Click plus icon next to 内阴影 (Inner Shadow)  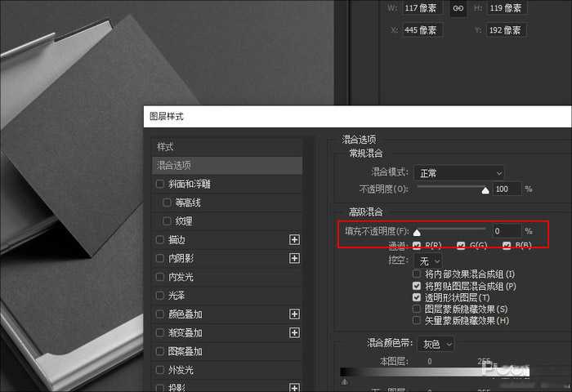(x=294, y=259)
